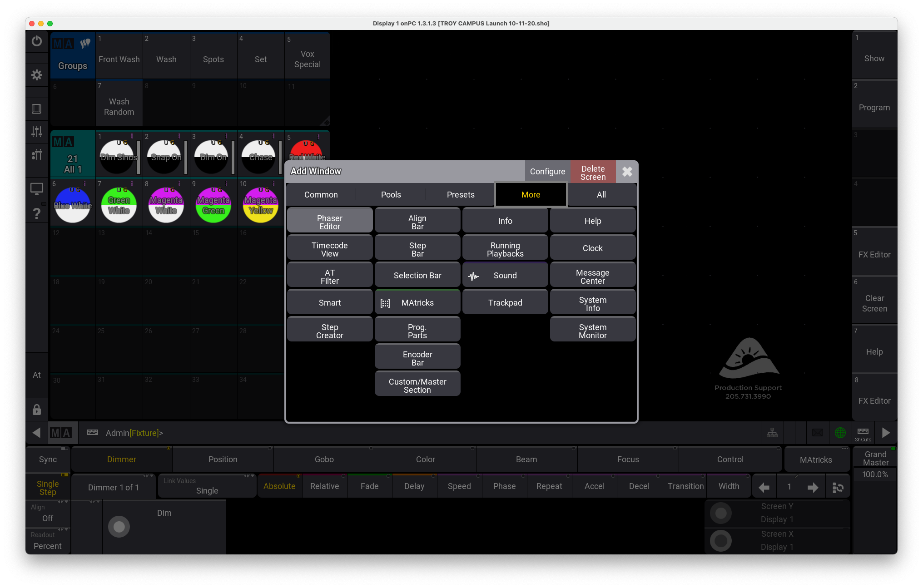
Task: Click the right arrow beside ShCuts
Action: tap(886, 433)
